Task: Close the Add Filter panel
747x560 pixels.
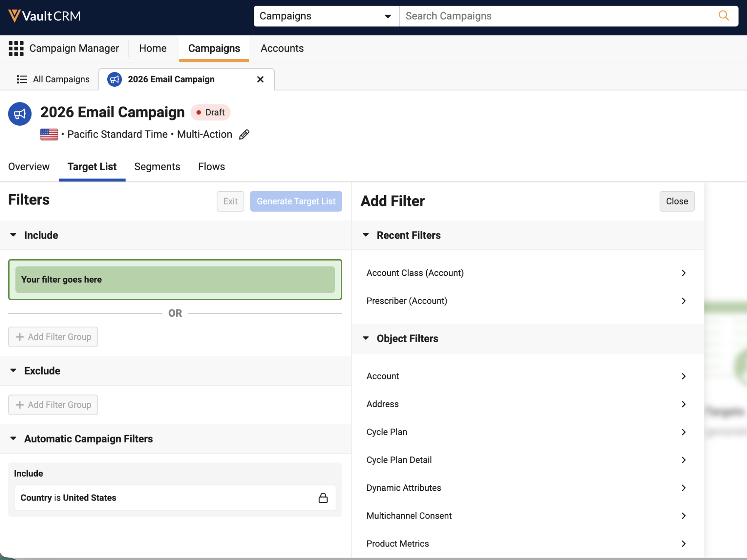Action: point(677,201)
